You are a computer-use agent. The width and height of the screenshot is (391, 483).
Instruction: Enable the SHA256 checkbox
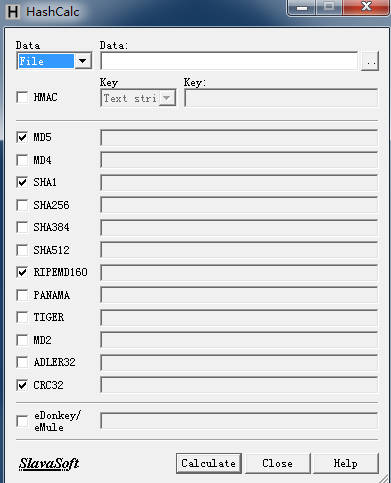point(22,205)
